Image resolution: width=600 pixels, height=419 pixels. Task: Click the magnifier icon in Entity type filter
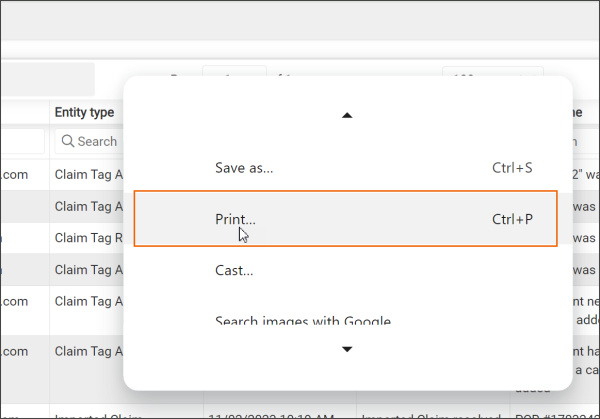[x=67, y=141]
